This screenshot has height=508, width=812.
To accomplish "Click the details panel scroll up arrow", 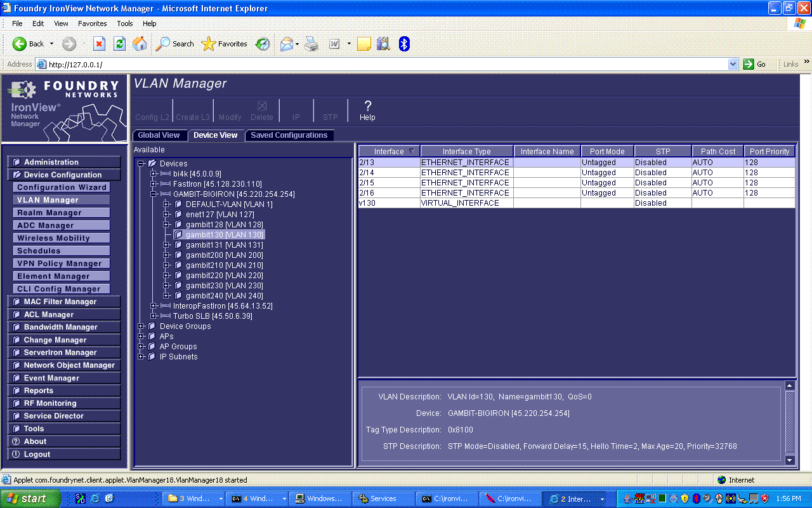I will (790, 385).
